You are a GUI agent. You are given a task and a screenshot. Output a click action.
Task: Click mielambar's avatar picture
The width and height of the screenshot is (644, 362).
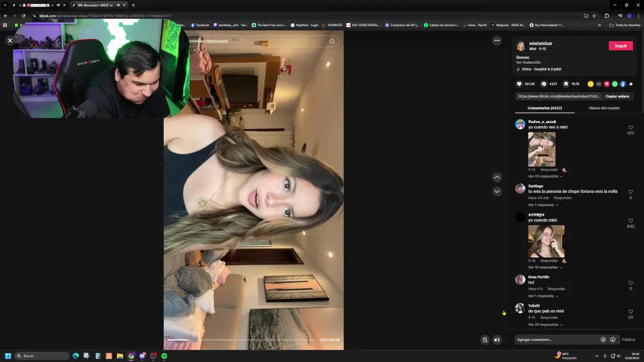point(521,46)
